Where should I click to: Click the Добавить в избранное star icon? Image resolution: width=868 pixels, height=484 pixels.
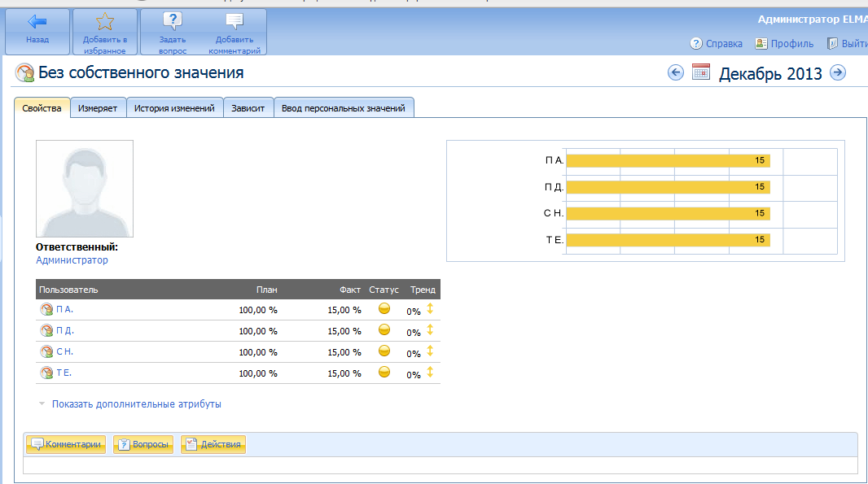point(104,23)
